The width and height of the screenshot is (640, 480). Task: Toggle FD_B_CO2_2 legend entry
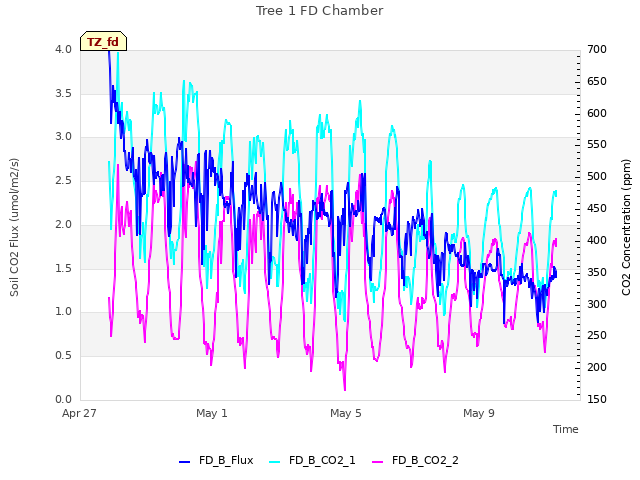[416, 460]
